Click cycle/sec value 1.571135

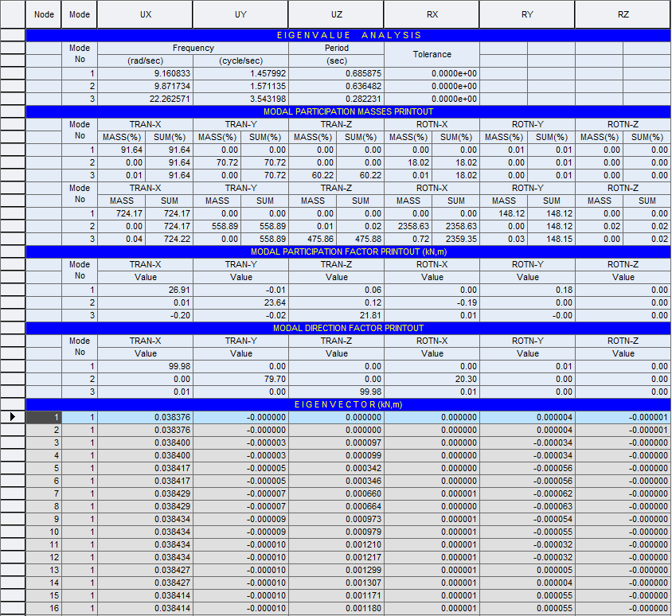pyautogui.click(x=241, y=86)
